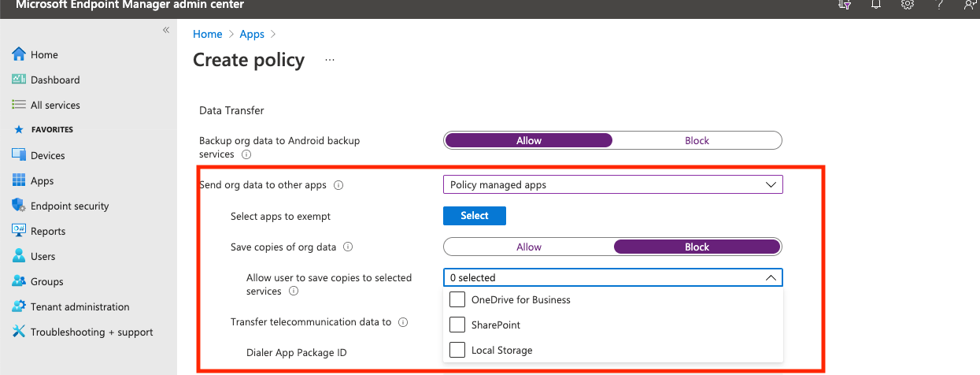Click Apps breadcrumb link
The width and height of the screenshot is (980, 375).
(x=252, y=34)
